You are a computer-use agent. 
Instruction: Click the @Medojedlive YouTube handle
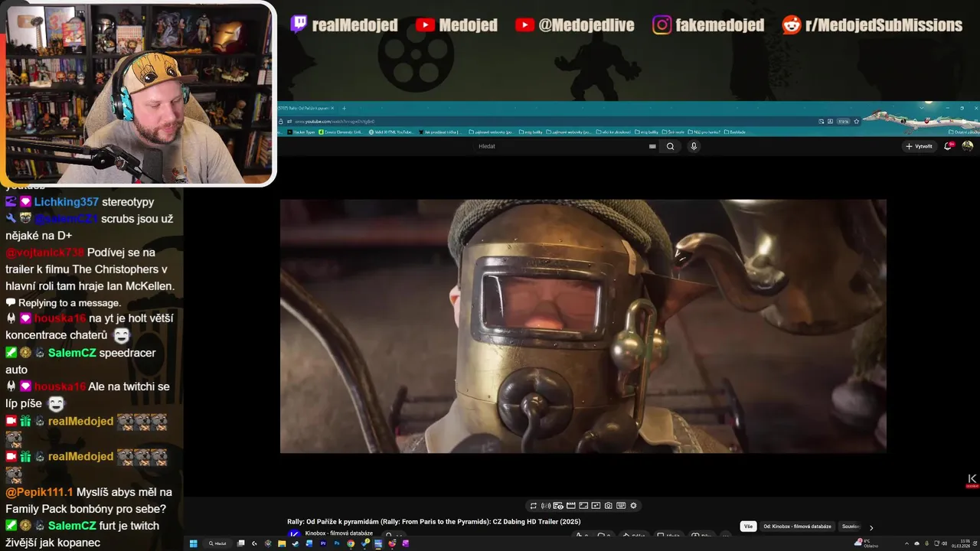pyautogui.click(x=586, y=25)
